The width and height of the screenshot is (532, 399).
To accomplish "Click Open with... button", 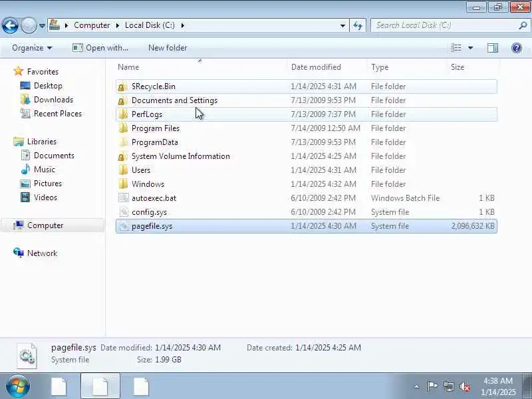I will [100, 48].
